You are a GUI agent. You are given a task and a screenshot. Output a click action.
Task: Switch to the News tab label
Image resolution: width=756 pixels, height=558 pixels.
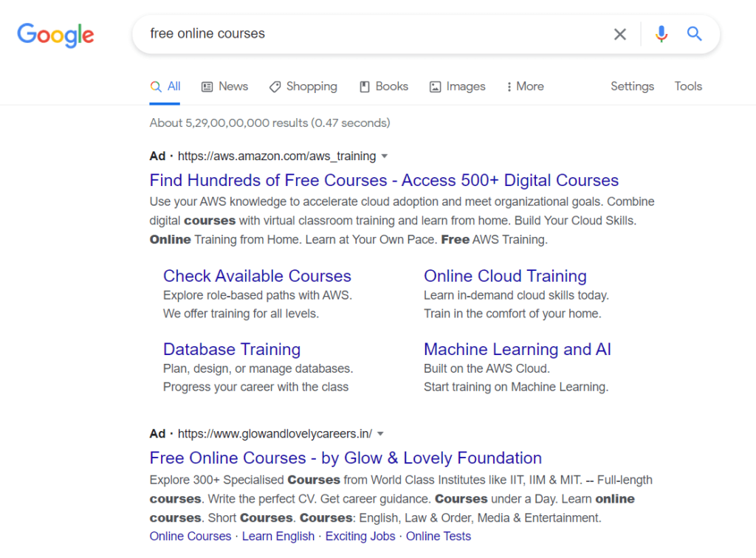pyautogui.click(x=233, y=86)
